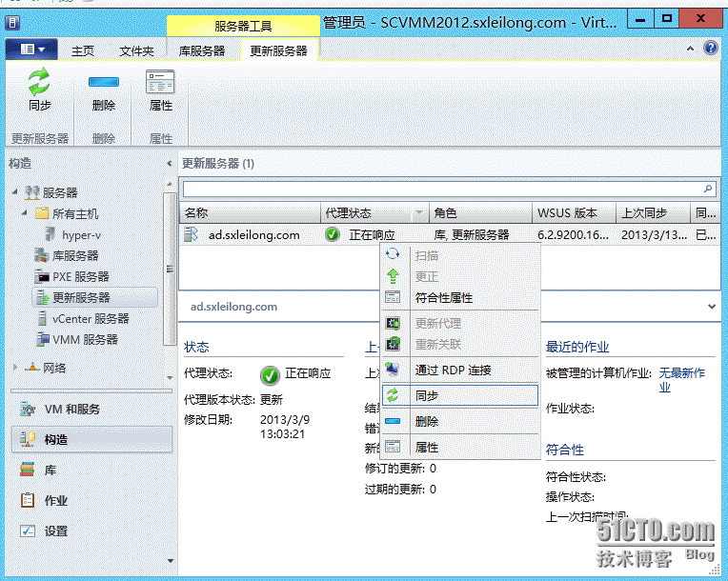This screenshot has height=581, width=728.
Task: Choose 通过 RDP 连接 in context menu
Action: click(460, 370)
